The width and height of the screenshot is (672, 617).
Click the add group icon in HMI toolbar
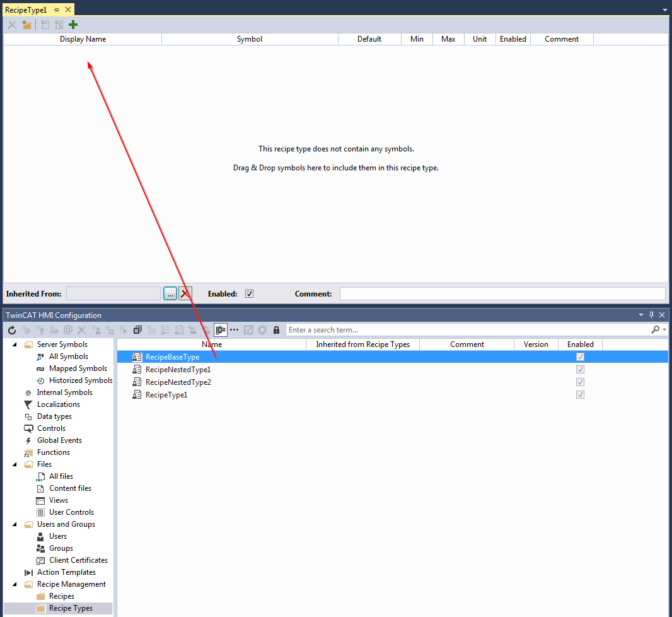pos(110,330)
